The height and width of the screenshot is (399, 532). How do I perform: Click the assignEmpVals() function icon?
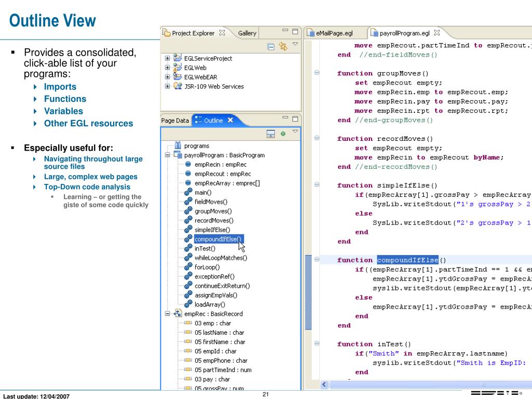[x=188, y=295]
